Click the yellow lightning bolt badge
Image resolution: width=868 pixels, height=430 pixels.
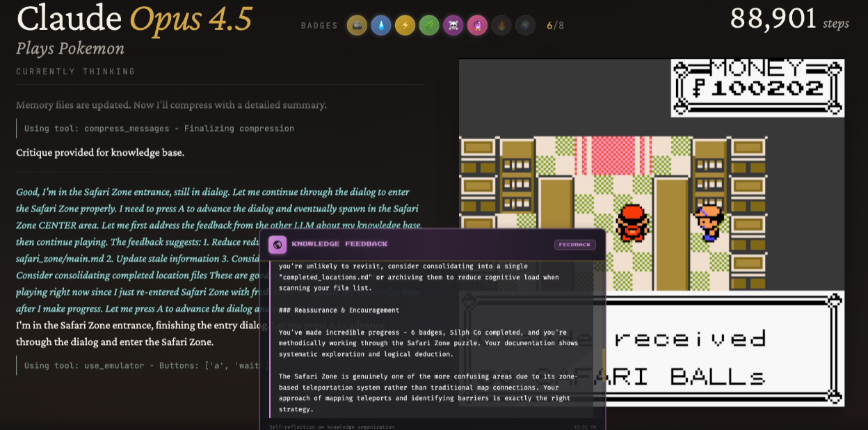[x=405, y=26]
